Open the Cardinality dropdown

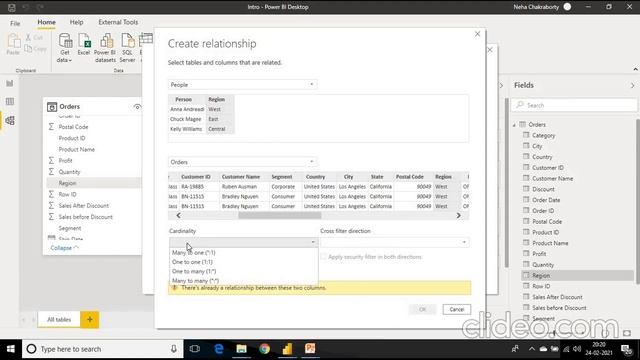[243, 242]
